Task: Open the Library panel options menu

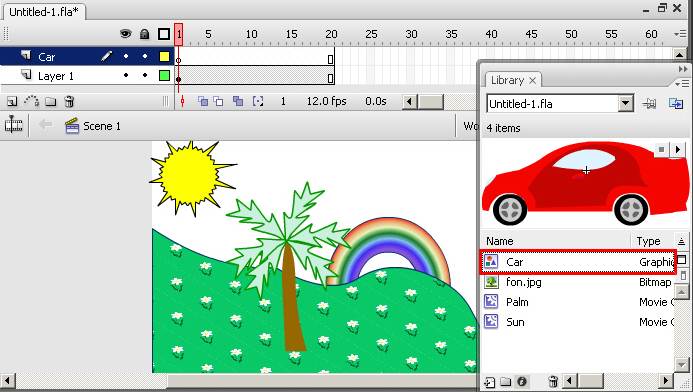Action: 683,83
